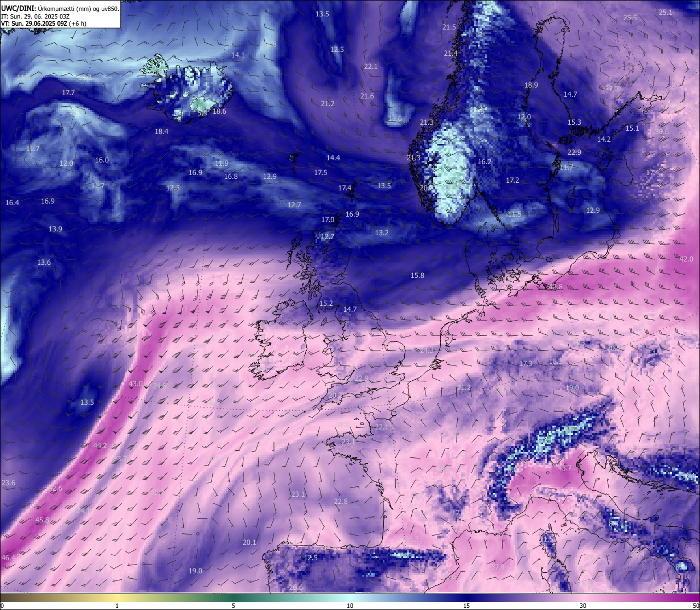Click the IT: Sun. 29. 06. 2025 03Z line
The width and height of the screenshot is (700, 610).
36,16
